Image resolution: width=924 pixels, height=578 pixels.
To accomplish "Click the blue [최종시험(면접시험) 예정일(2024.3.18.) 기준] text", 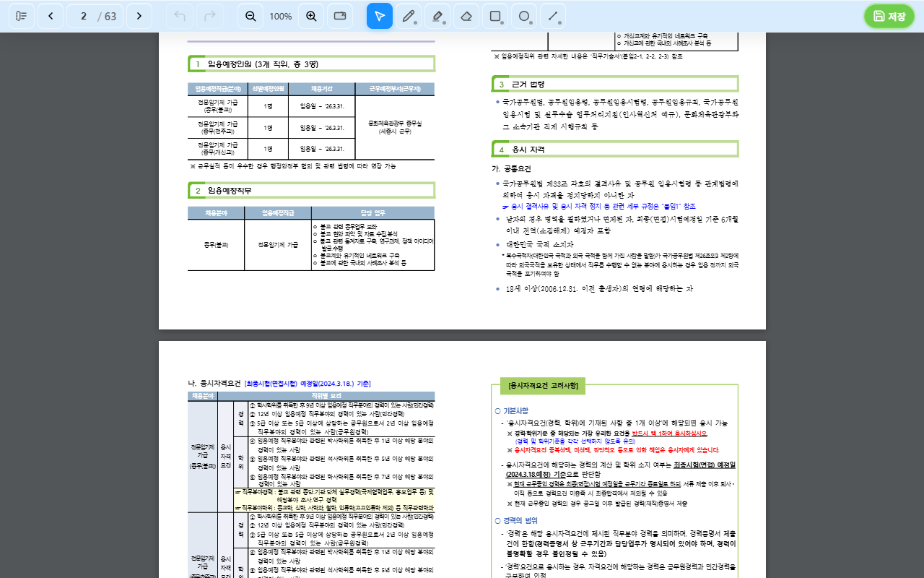I will point(308,384).
